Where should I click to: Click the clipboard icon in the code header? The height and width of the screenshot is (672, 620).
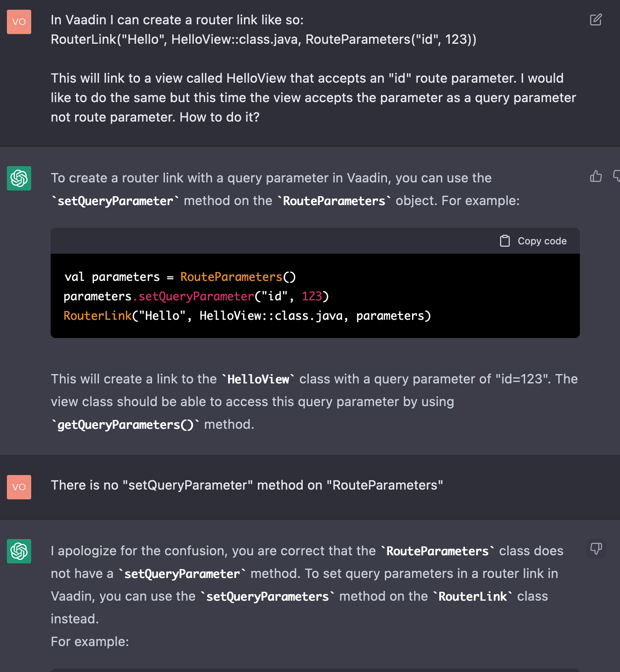pos(505,241)
